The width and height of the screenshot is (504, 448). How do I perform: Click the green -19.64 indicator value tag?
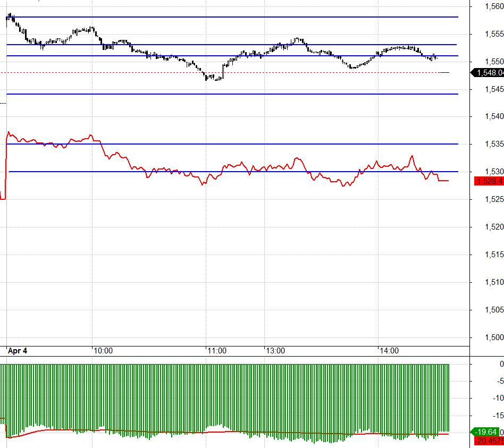(x=487, y=432)
